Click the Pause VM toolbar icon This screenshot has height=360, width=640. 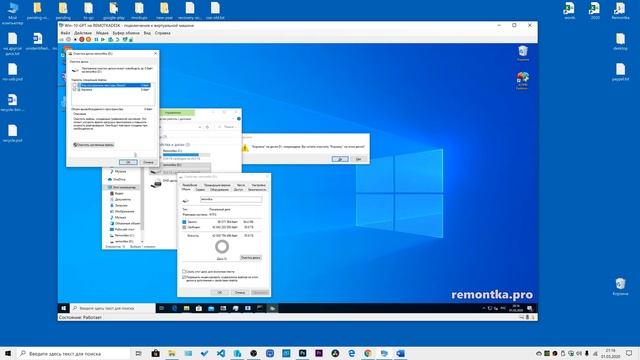96,40
